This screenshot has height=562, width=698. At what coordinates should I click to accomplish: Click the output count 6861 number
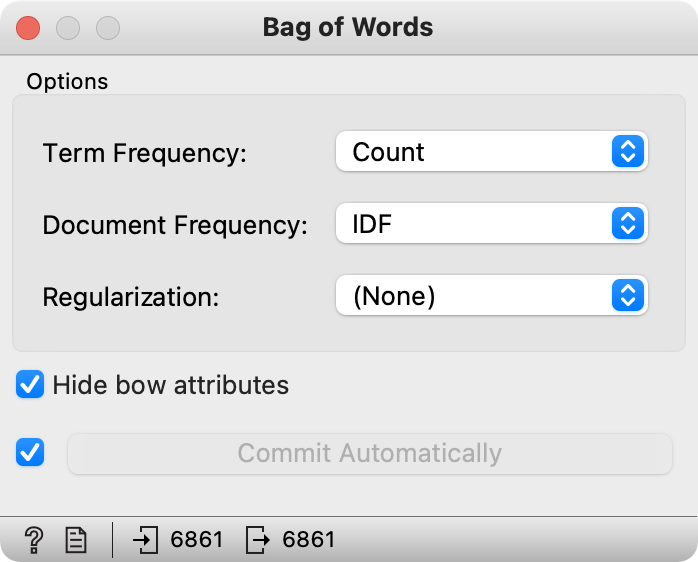[x=309, y=540]
